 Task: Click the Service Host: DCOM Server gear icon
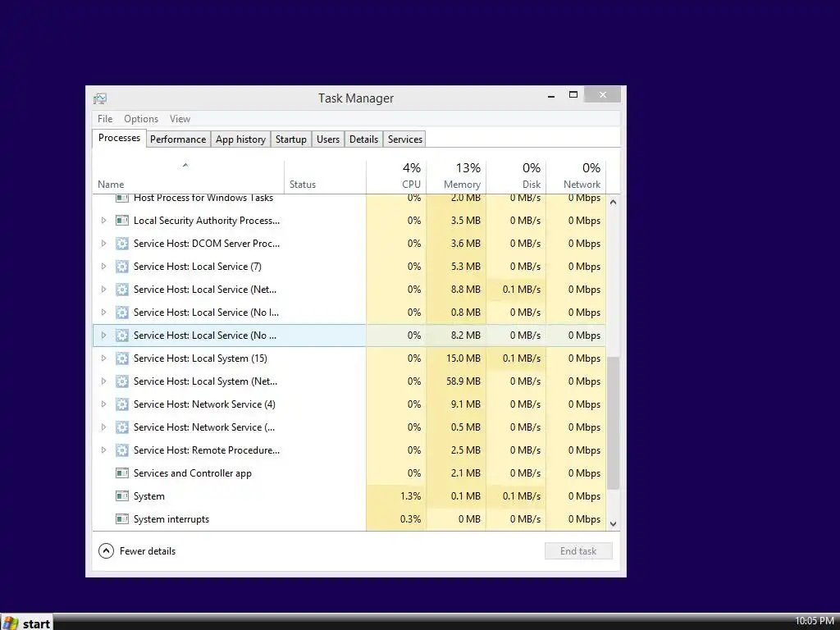[122, 243]
